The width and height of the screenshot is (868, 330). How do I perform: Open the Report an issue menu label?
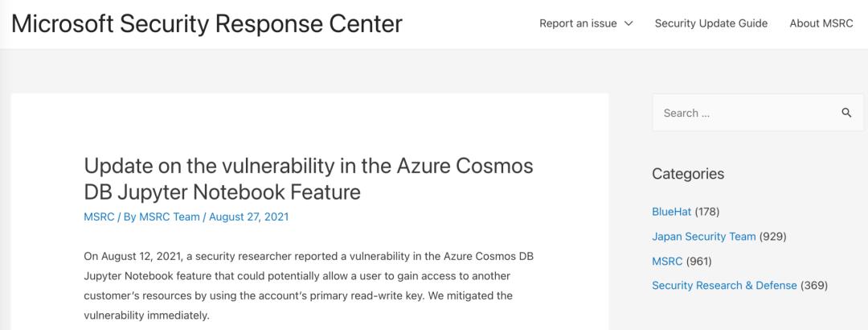(x=578, y=23)
